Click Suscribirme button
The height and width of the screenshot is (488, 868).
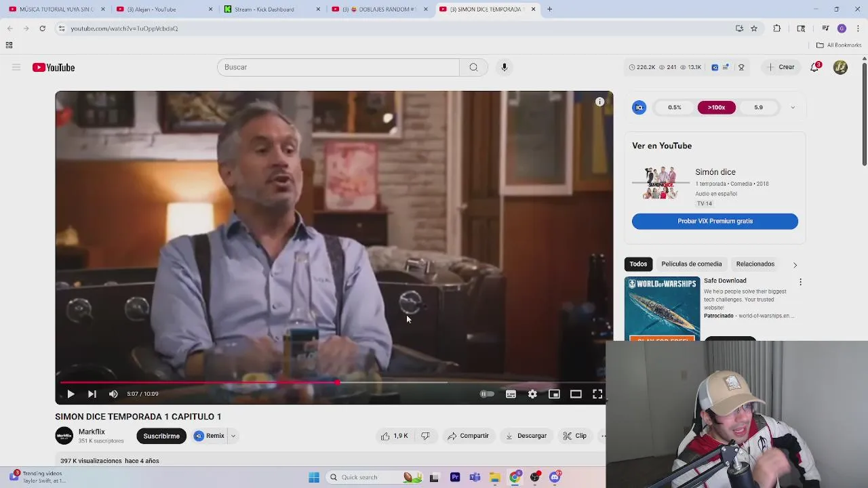tap(161, 436)
